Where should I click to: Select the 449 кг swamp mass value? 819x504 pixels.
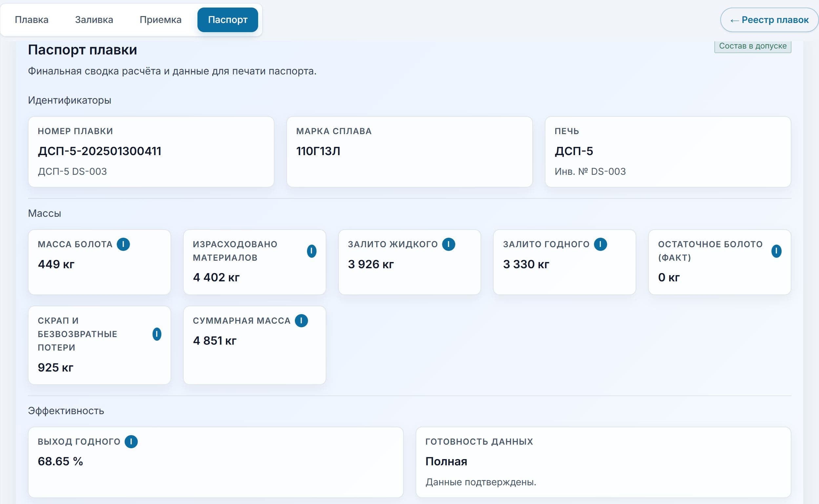[56, 264]
